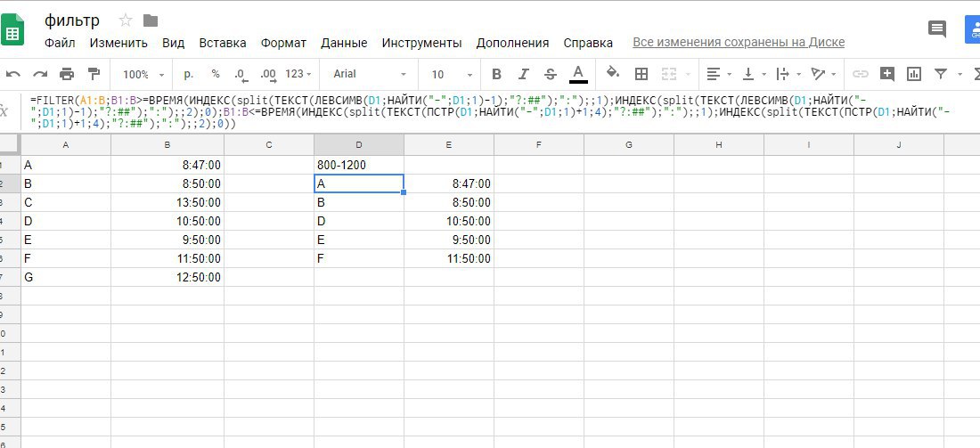Image resolution: width=980 pixels, height=448 pixels.
Task: Format as currency (р.)
Action: click(x=188, y=74)
